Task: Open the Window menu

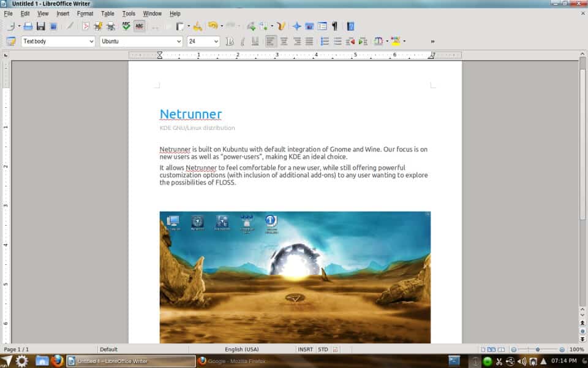Action: coord(153,13)
